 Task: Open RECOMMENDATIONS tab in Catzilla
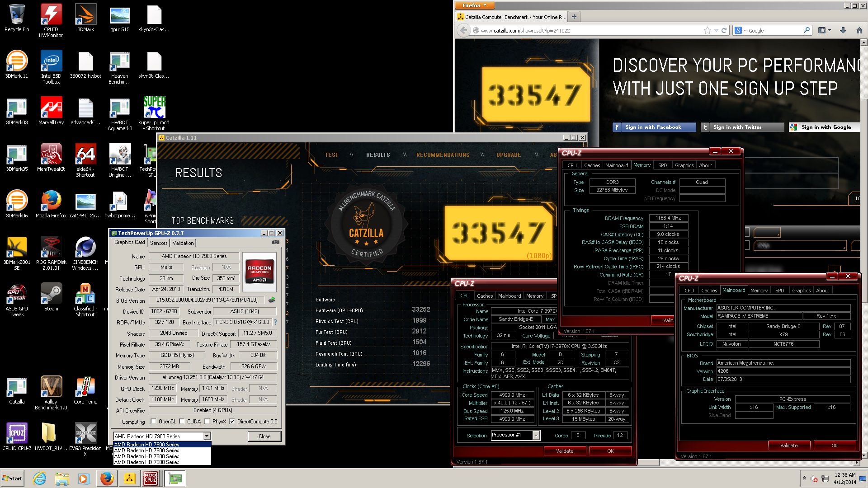[443, 155]
